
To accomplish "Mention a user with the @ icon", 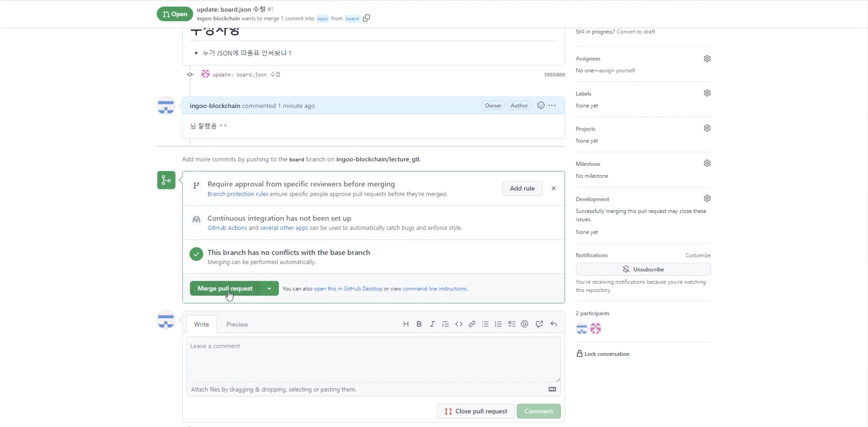I will pos(525,324).
